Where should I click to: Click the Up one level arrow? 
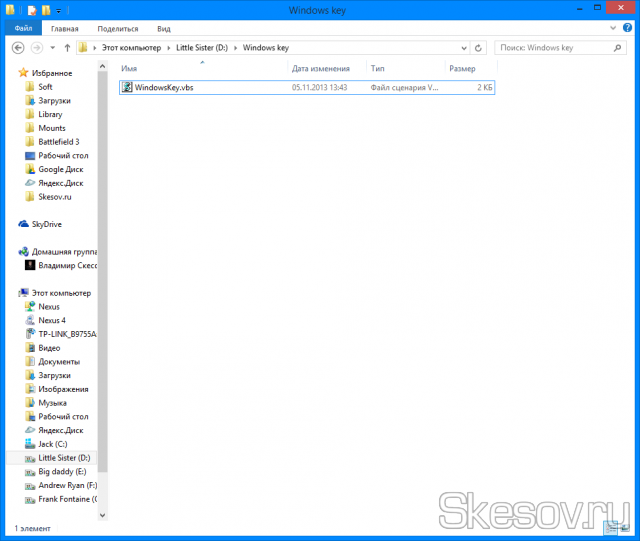(x=67, y=47)
